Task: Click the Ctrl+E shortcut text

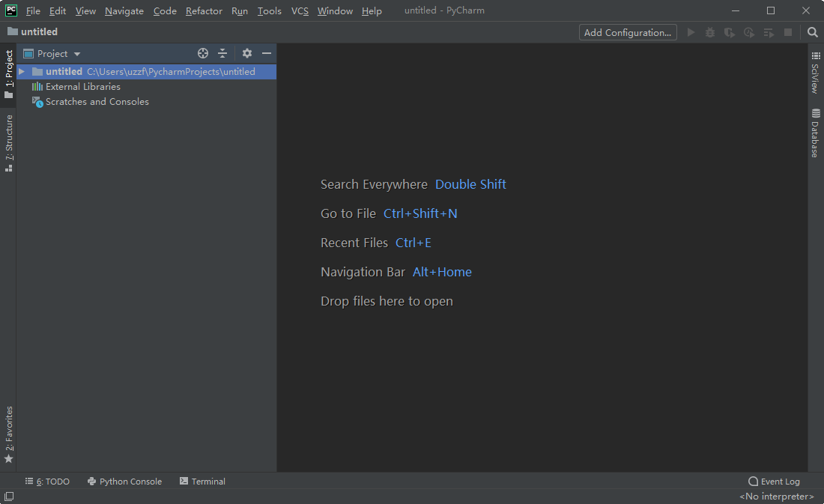Action: pos(413,243)
